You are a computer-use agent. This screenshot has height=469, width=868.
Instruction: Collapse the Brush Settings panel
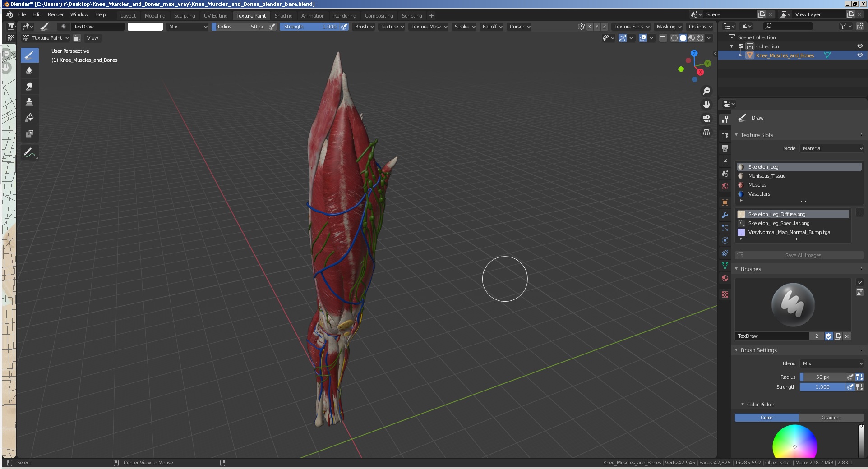point(758,350)
